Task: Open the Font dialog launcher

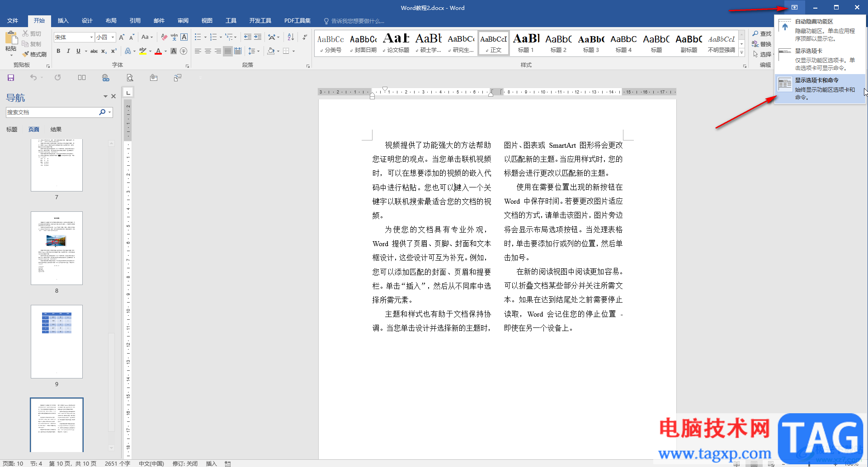Action: (x=187, y=66)
